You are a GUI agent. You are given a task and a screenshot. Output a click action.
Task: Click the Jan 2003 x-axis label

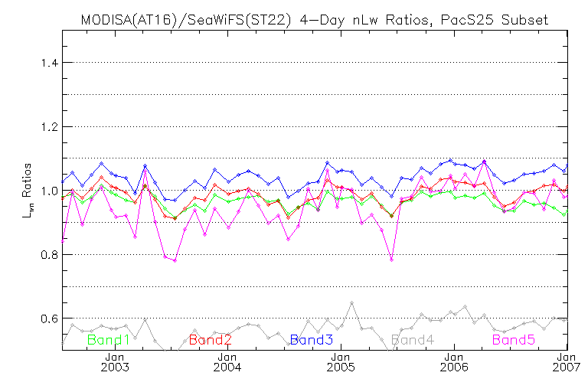(115, 362)
